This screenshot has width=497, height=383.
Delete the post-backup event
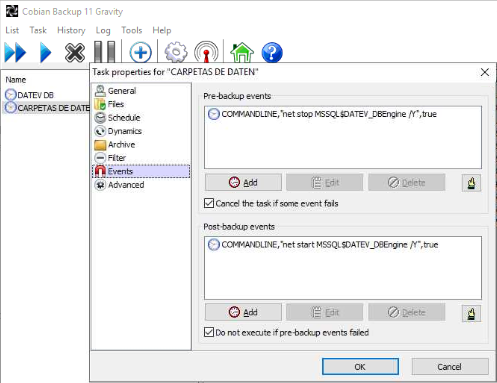[x=407, y=312]
